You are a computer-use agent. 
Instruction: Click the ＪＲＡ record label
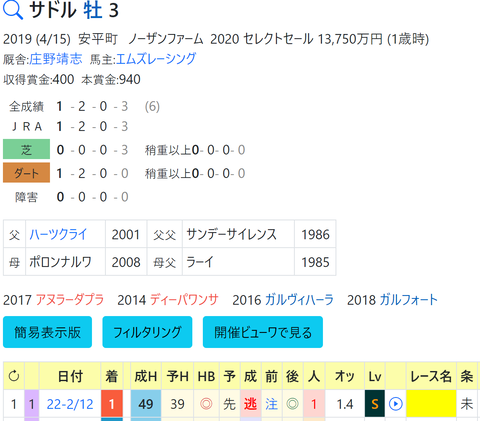(26, 126)
